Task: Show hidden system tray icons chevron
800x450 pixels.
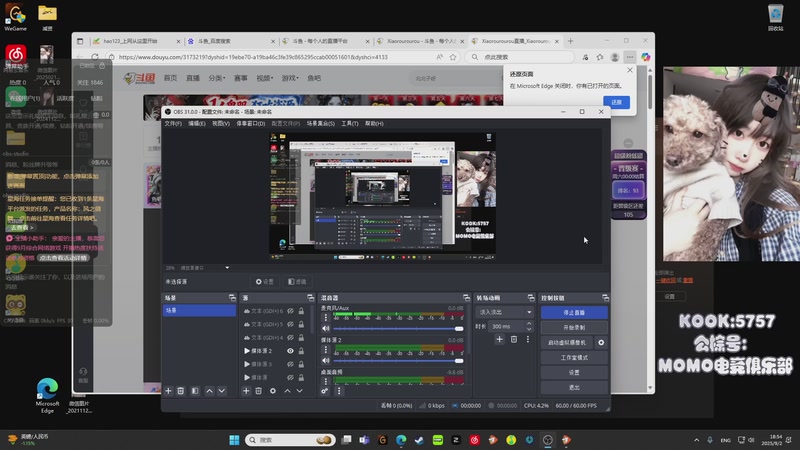Action: (696, 440)
